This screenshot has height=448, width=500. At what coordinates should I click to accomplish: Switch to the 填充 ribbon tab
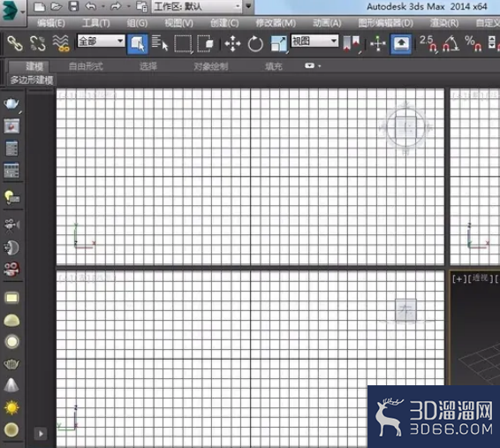pos(274,66)
